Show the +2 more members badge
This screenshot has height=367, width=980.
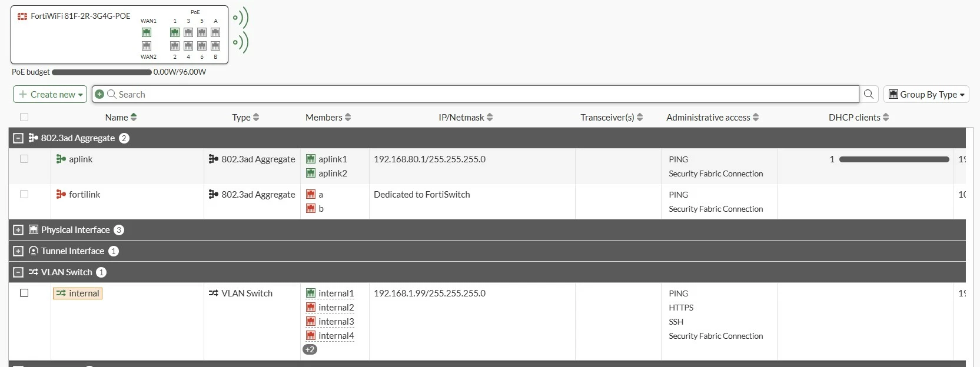point(310,349)
